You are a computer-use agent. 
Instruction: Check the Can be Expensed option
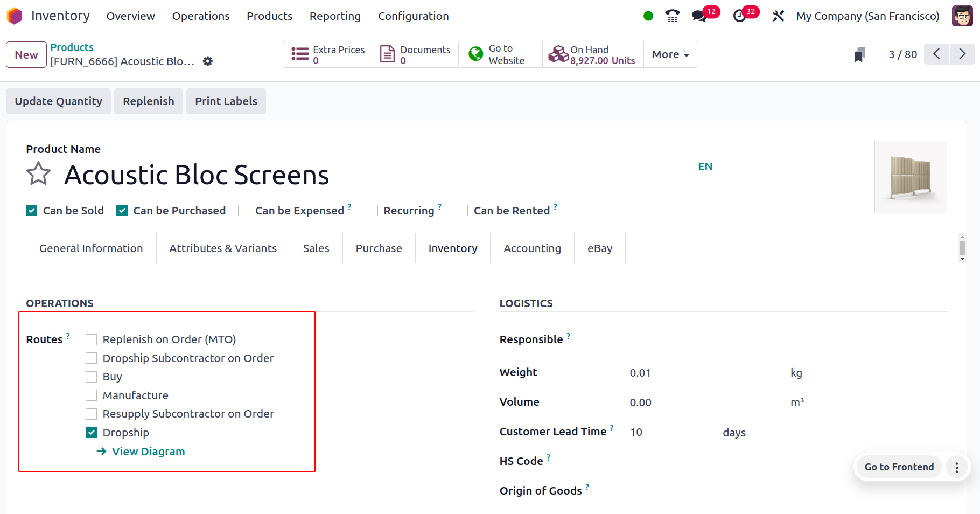point(243,210)
